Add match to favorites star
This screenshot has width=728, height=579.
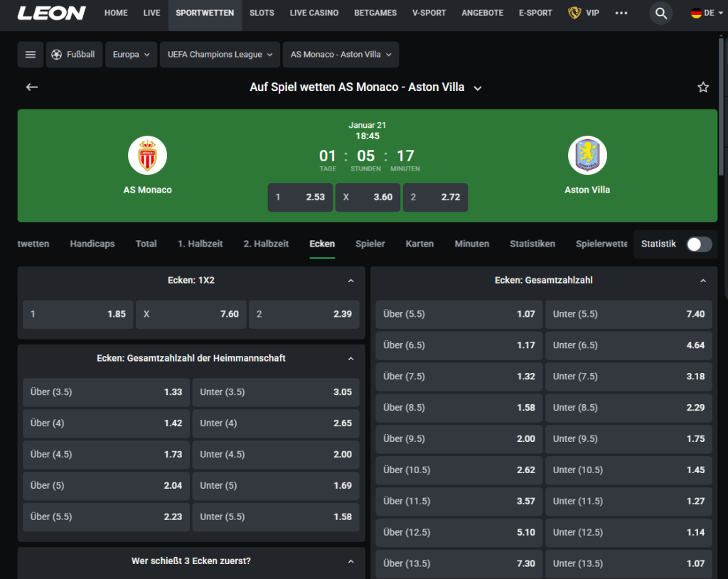(x=703, y=87)
